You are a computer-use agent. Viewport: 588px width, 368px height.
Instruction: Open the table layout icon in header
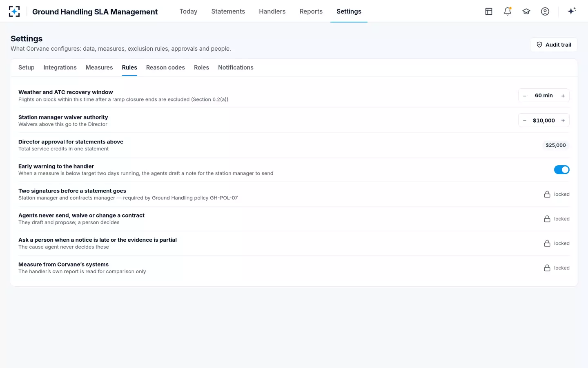489,11
